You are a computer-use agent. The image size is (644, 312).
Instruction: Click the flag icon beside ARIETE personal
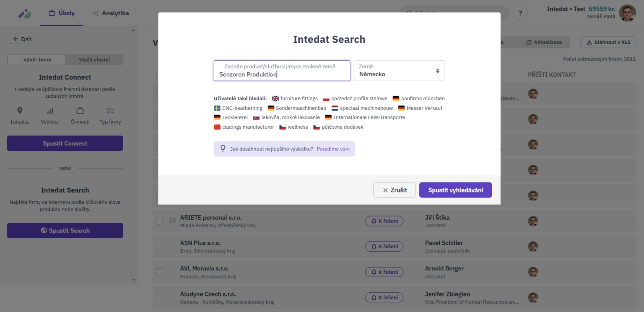click(172, 221)
